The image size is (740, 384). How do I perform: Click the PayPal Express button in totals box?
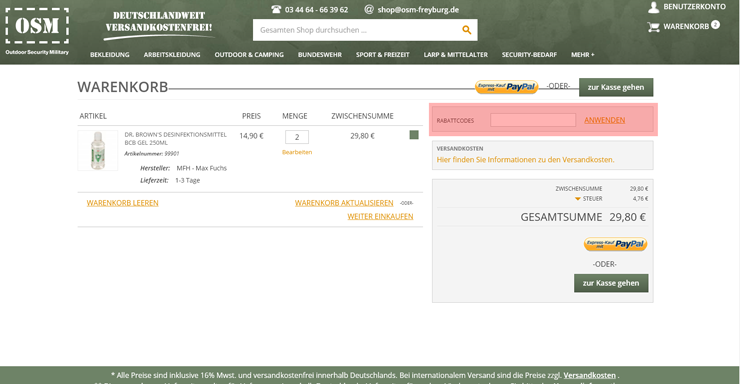point(615,244)
